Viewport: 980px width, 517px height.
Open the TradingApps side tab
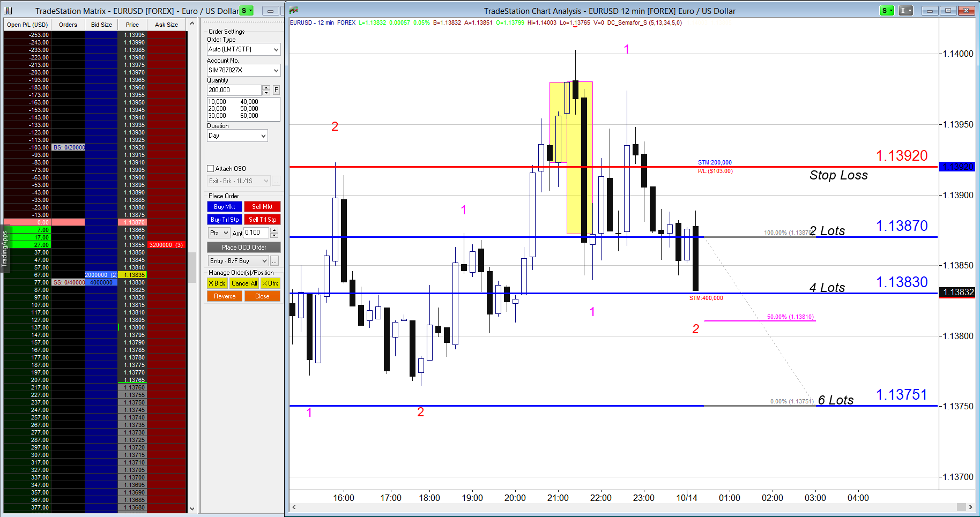(5, 249)
